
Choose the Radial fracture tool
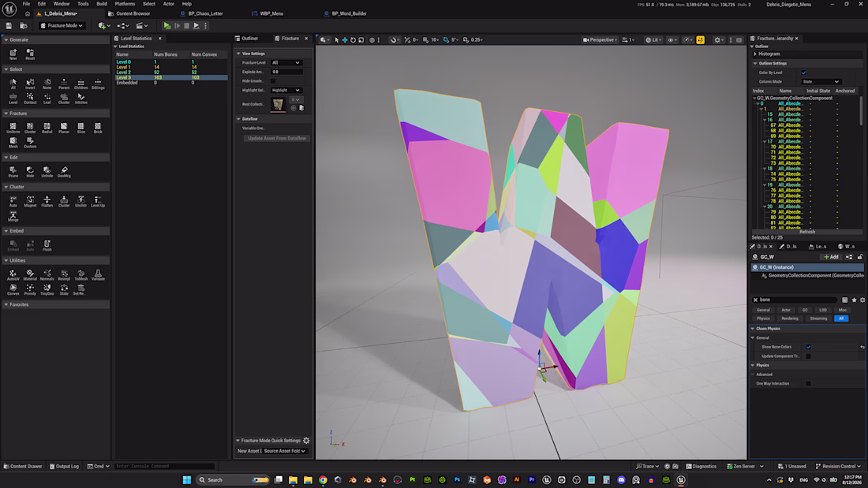point(47,128)
